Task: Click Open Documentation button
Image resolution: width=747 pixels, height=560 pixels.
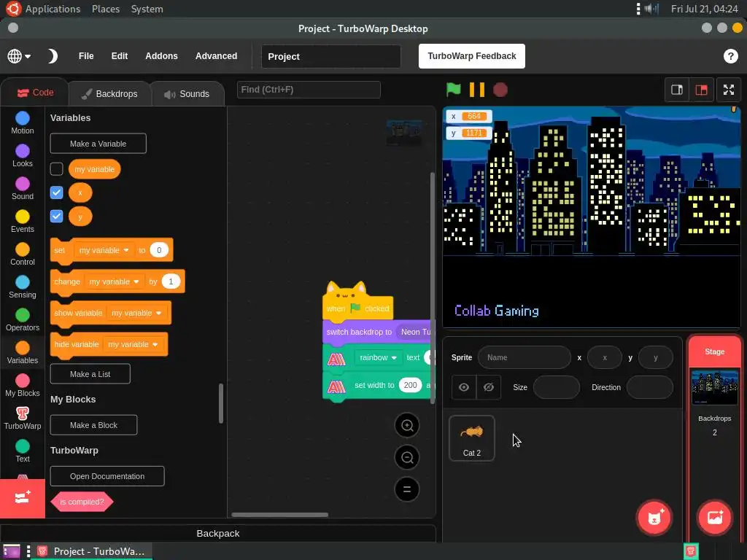Action: [x=107, y=475]
